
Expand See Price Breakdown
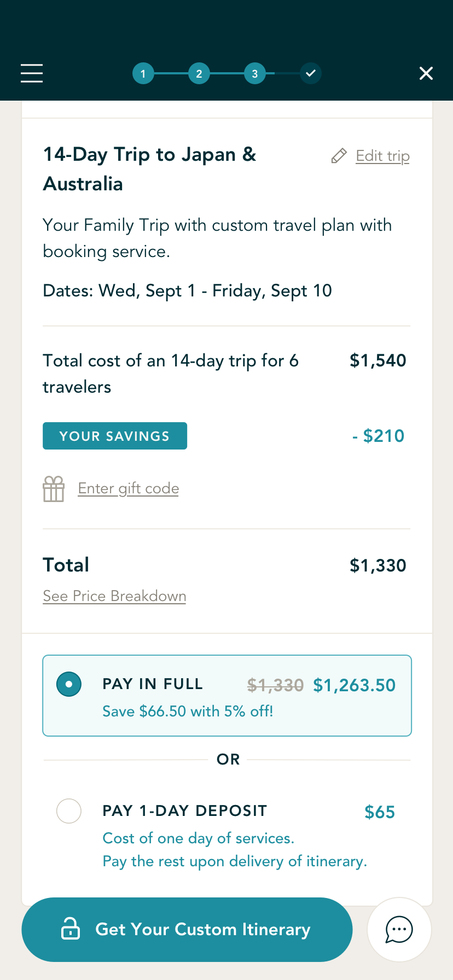[114, 596]
